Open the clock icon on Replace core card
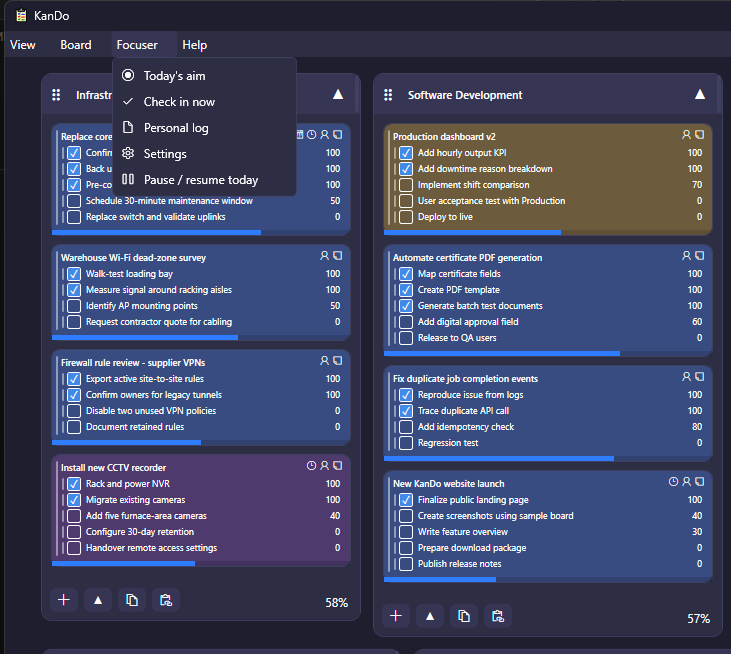 [311, 135]
